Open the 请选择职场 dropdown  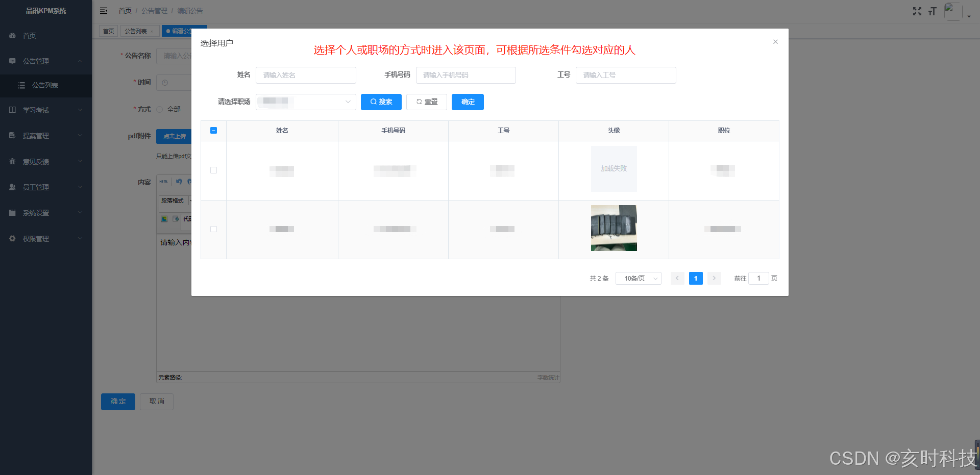[x=306, y=102]
